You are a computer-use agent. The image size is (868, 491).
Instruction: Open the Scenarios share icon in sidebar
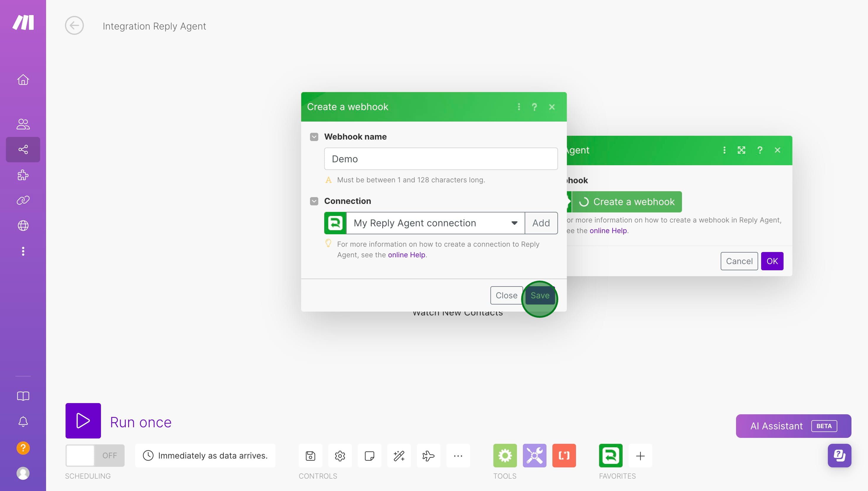23,149
